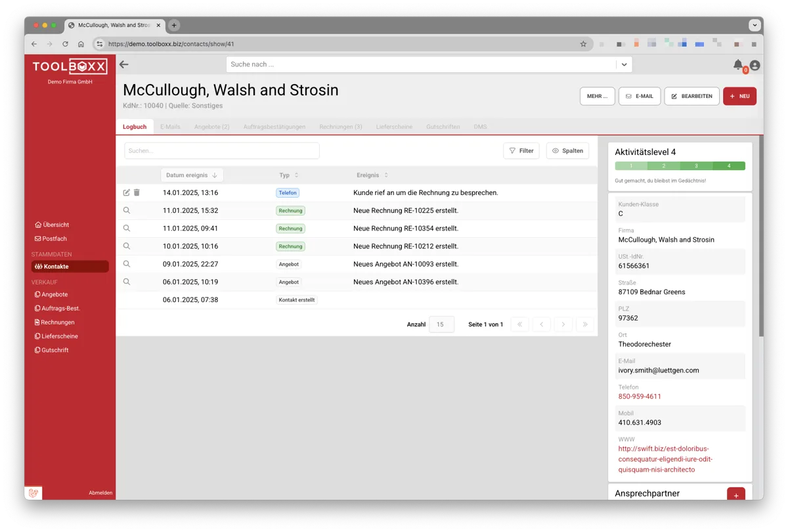Click activity level segment 4
The height and width of the screenshot is (532, 788).
[729, 166]
